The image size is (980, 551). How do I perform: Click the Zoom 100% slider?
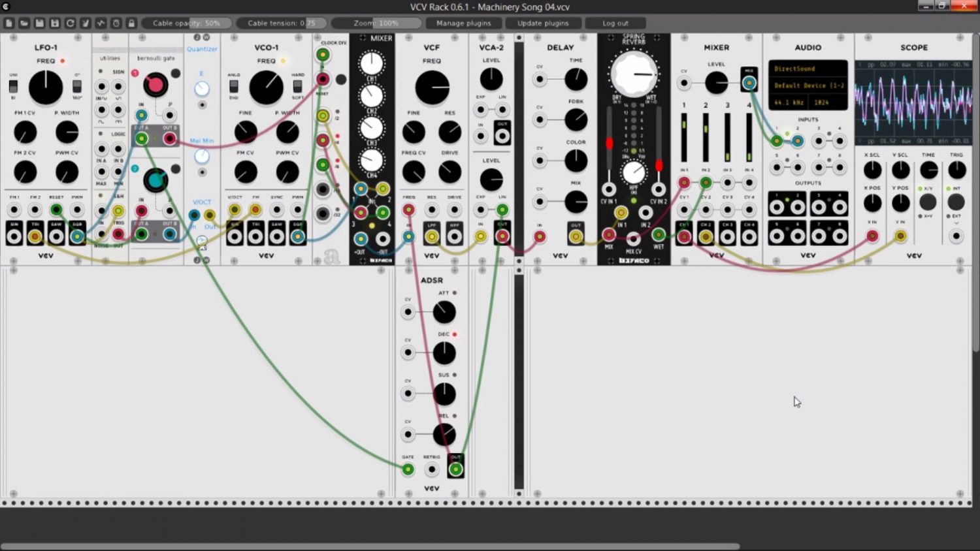point(376,23)
